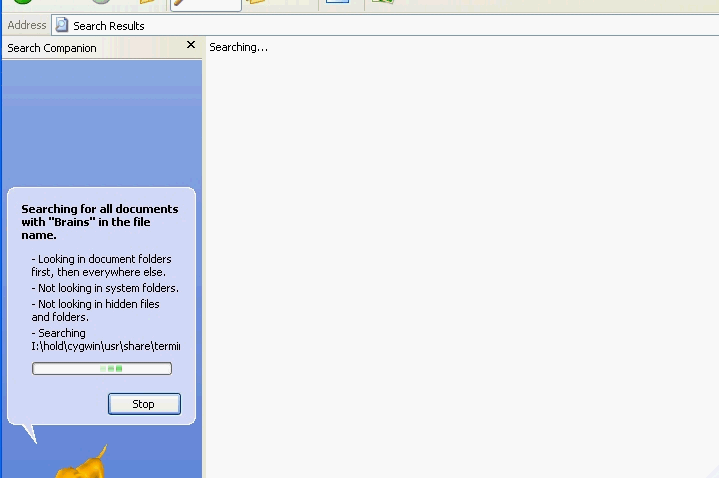Click the Search Companion pane title
This screenshot has width=719, height=478.
coord(52,48)
